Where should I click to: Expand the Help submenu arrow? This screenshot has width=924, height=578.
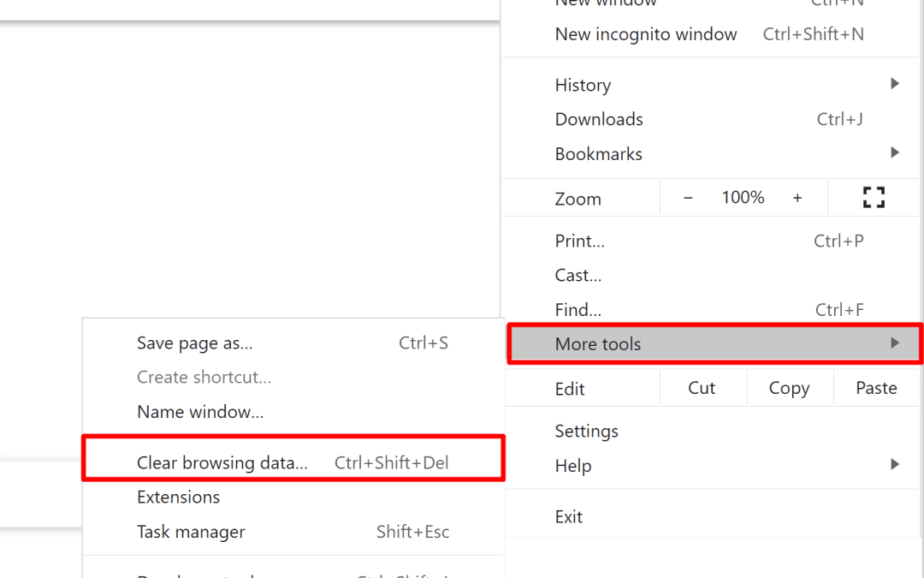[894, 465]
